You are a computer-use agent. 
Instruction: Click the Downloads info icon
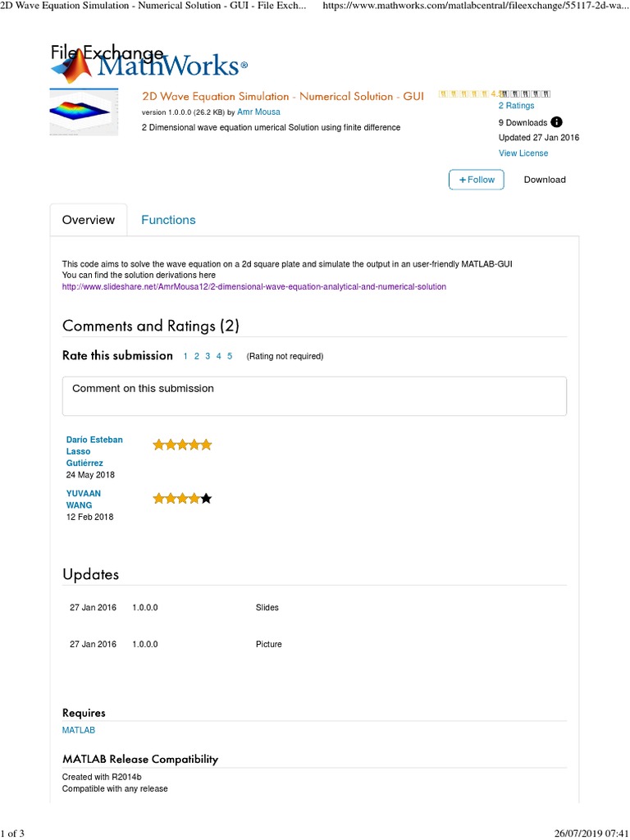[557, 122]
